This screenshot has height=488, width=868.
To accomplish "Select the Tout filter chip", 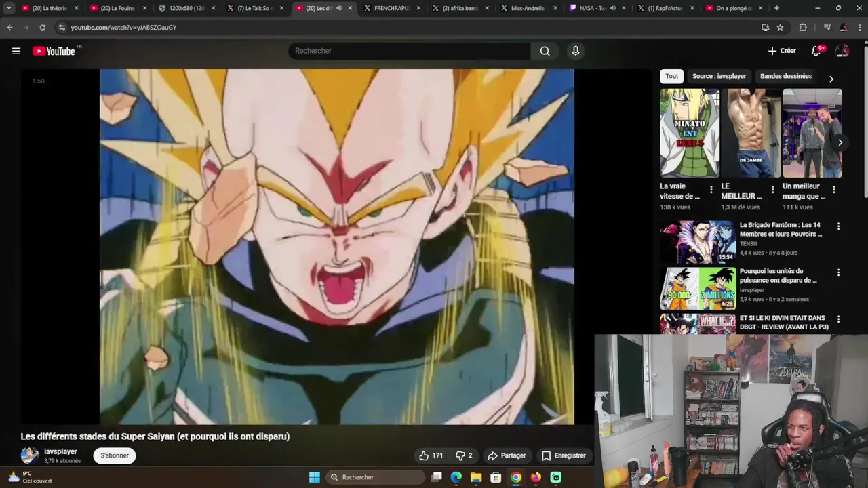I will coord(671,76).
